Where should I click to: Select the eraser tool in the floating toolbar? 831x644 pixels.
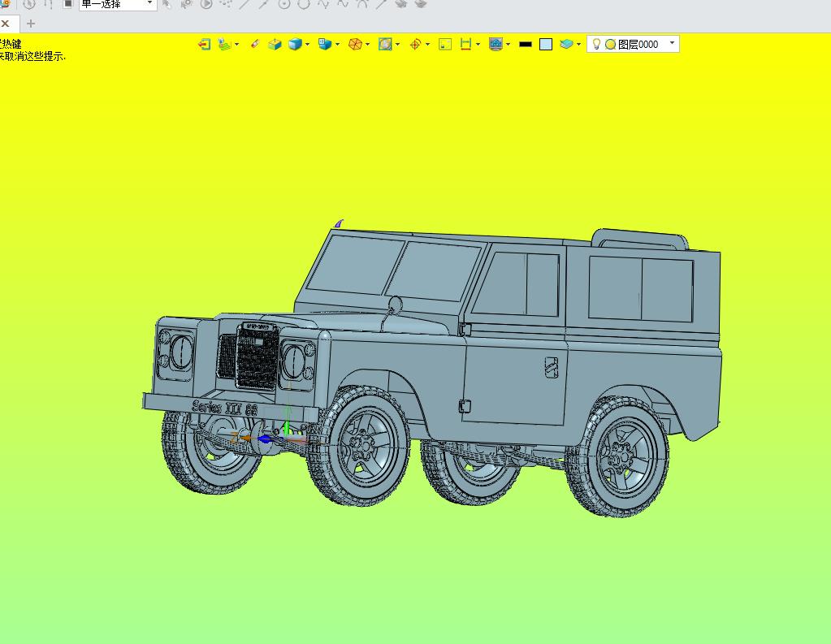click(255, 44)
